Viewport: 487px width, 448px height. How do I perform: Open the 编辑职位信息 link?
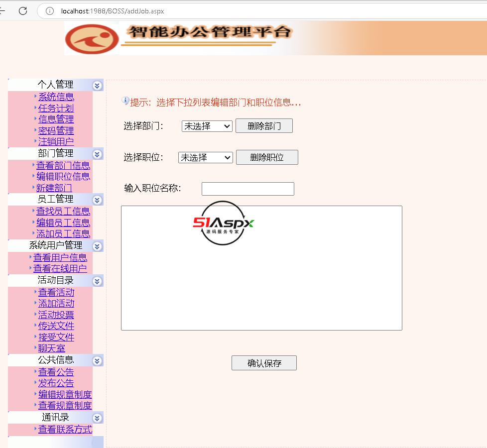[63, 176]
